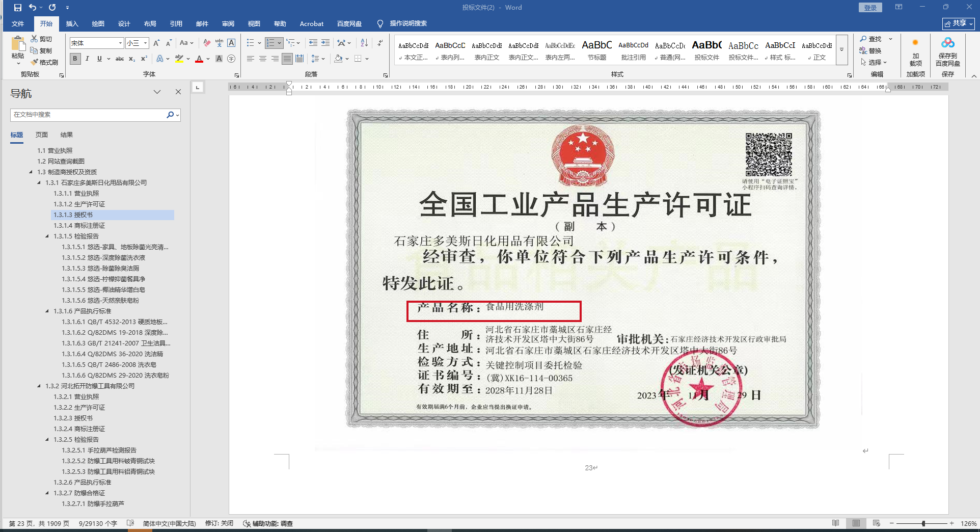Image resolution: width=980 pixels, height=532 pixels.
Task: Apply character border icon
Action: coord(231,43)
